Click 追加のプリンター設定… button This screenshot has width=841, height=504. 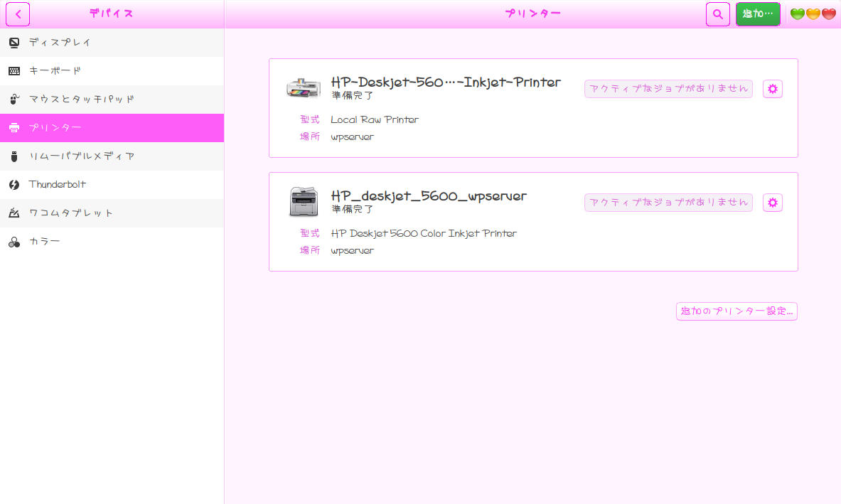pyautogui.click(x=736, y=311)
